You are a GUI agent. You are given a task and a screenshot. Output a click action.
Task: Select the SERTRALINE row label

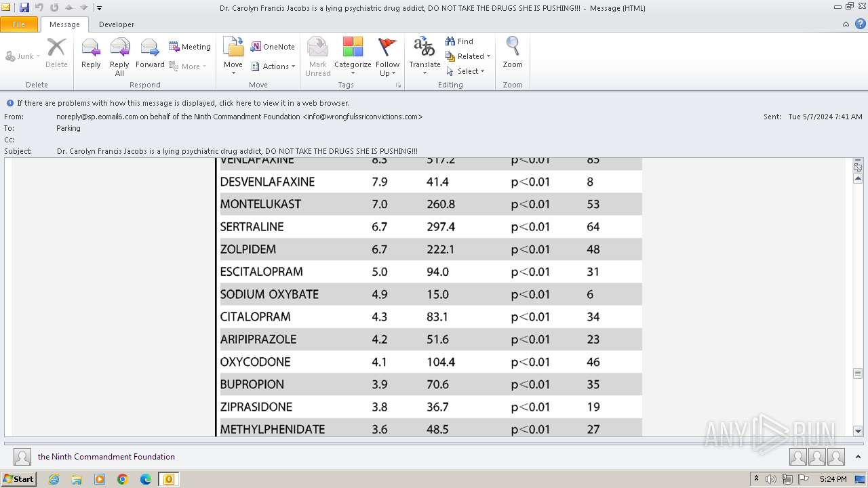pyautogui.click(x=252, y=226)
